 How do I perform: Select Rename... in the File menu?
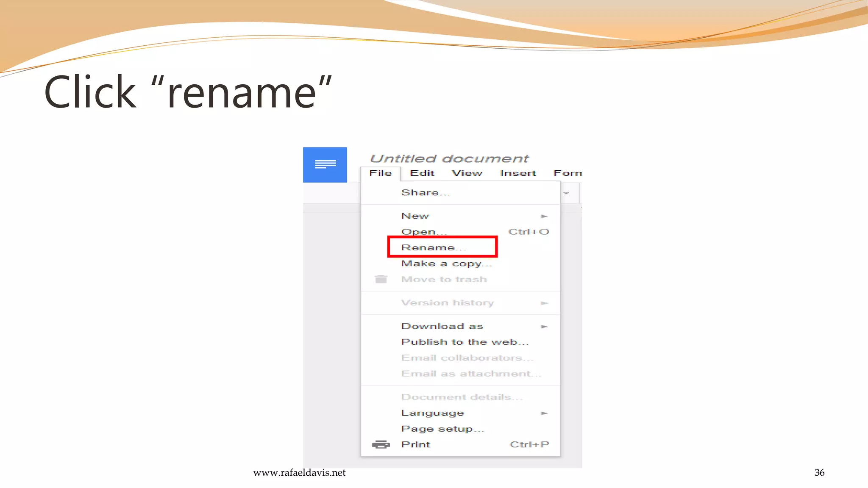coord(433,247)
